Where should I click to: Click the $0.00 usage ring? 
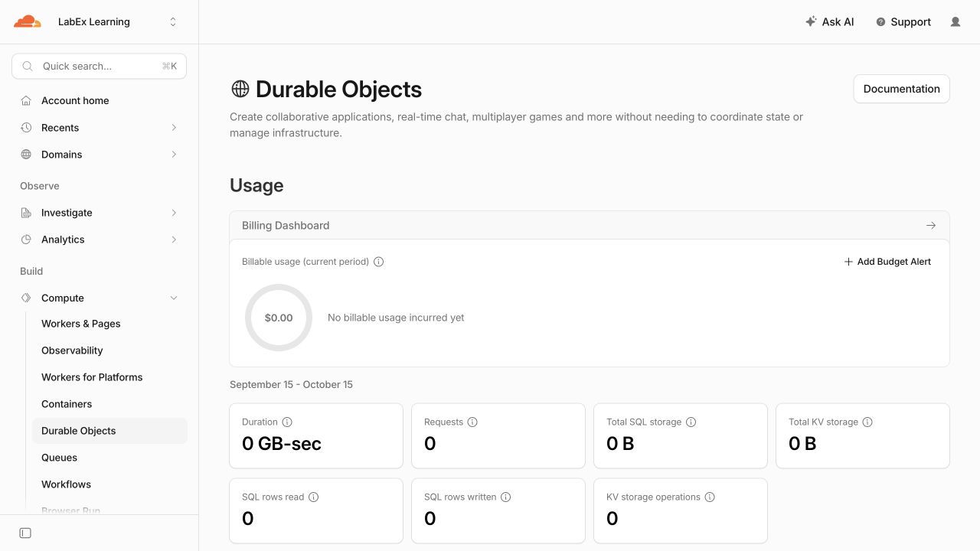[279, 318]
